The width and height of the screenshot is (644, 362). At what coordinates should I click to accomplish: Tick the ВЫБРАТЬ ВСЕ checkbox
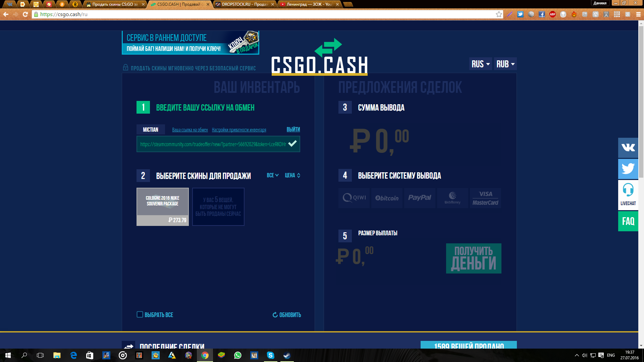click(140, 314)
